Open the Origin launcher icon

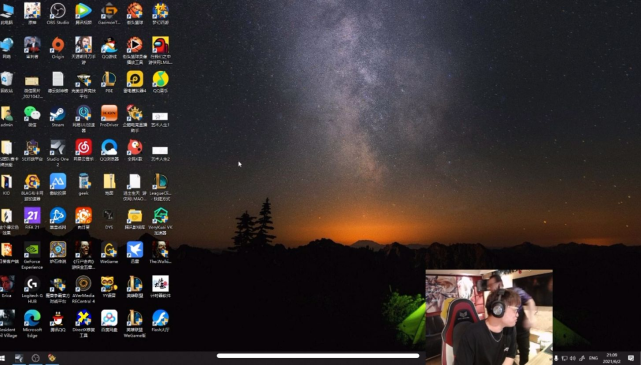58,47
